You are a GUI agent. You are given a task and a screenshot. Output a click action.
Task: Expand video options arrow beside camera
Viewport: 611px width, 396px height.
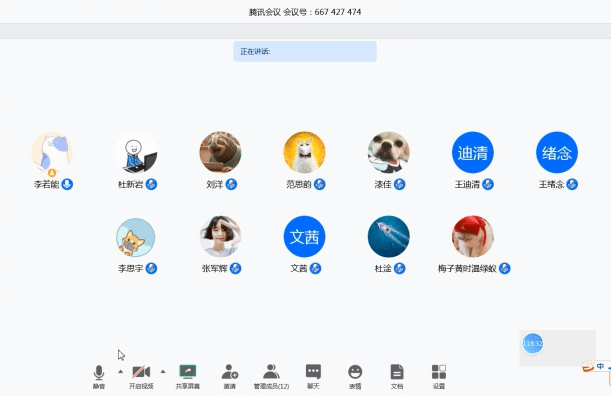tap(163, 371)
